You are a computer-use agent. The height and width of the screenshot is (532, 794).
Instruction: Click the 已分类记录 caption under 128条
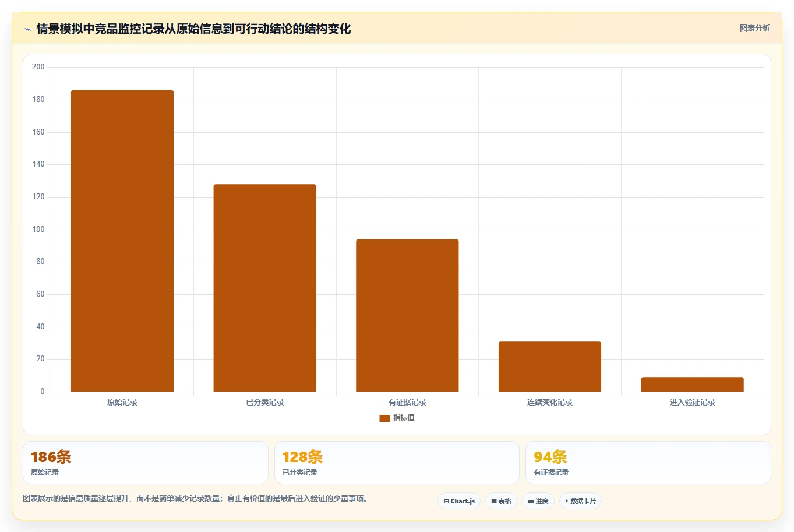click(x=300, y=473)
